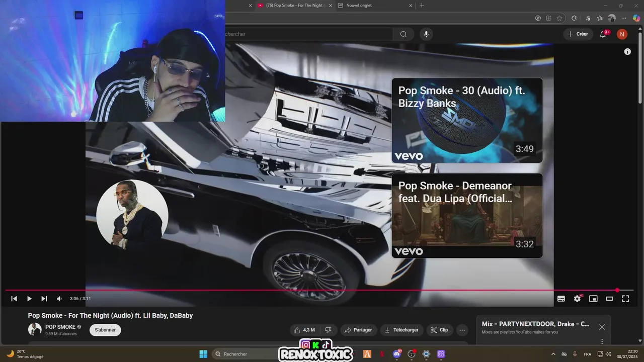The image size is (644, 362).
Task: Close the Pop Smoke browser tab
Action: (x=331, y=6)
